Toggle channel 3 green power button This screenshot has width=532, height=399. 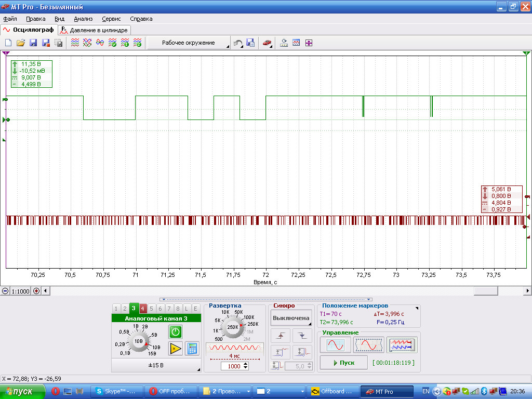[x=176, y=332]
